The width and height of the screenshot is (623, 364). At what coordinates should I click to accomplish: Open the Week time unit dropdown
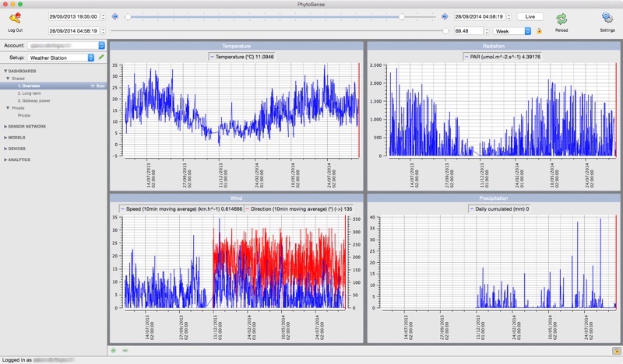point(512,31)
